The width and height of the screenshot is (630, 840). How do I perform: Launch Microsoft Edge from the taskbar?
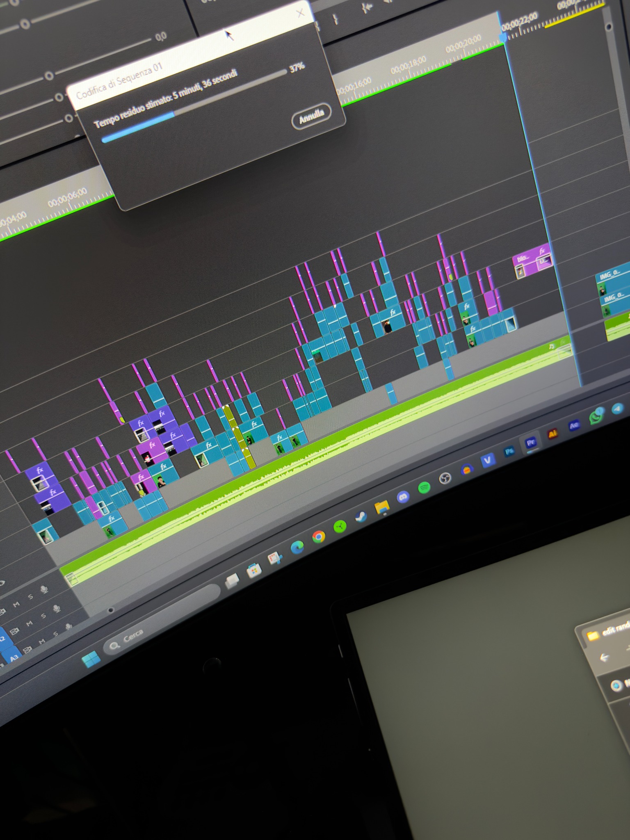pyautogui.click(x=297, y=547)
